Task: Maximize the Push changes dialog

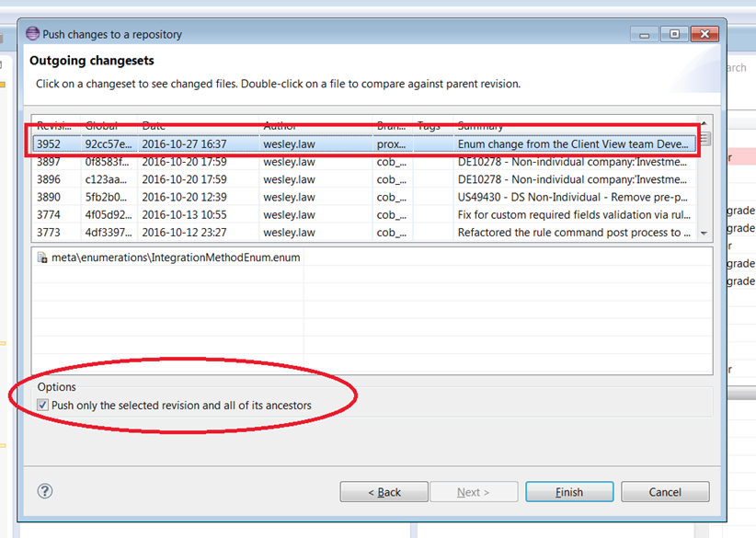Action: (674, 34)
